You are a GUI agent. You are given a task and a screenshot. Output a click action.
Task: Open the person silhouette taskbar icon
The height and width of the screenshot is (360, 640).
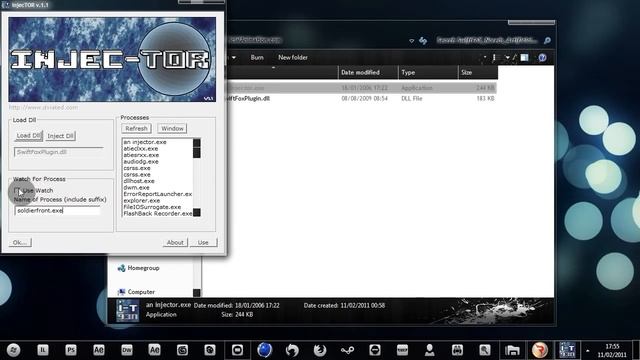coord(429,350)
